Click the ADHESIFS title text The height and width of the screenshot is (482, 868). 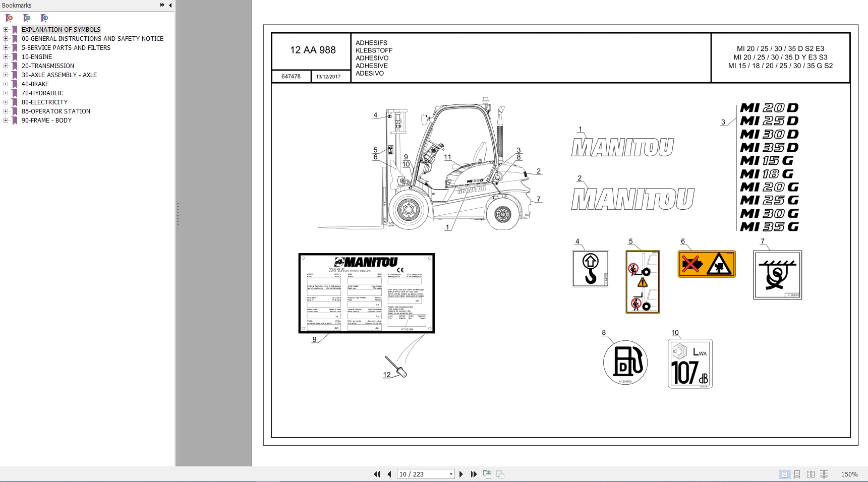coord(371,43)
